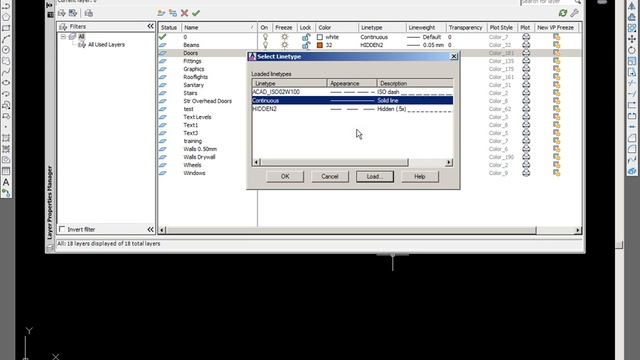Viewport: 640px width, 360px height.
Task: Click the green Set Current checkmark icon
Action: 196,13
